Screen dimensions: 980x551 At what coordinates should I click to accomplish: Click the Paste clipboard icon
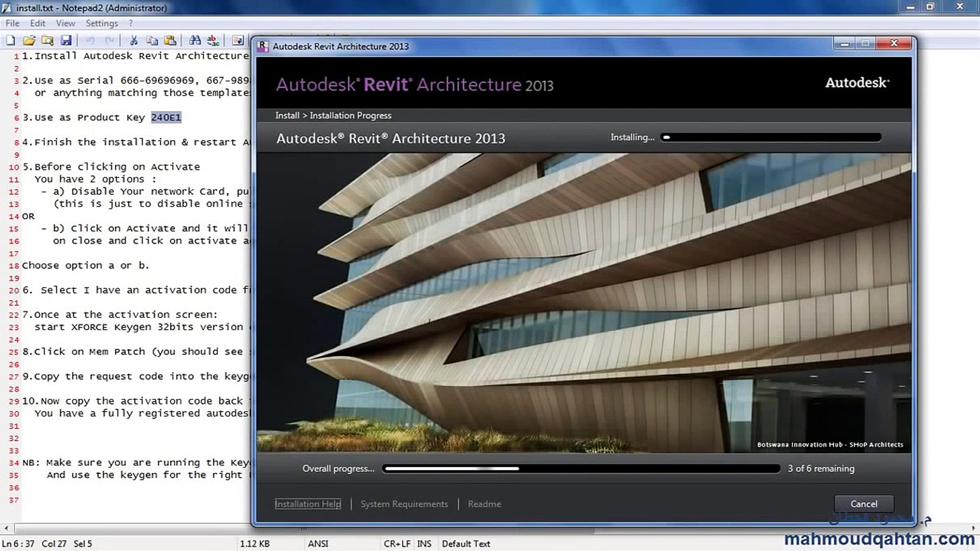(x=170, y=40)
